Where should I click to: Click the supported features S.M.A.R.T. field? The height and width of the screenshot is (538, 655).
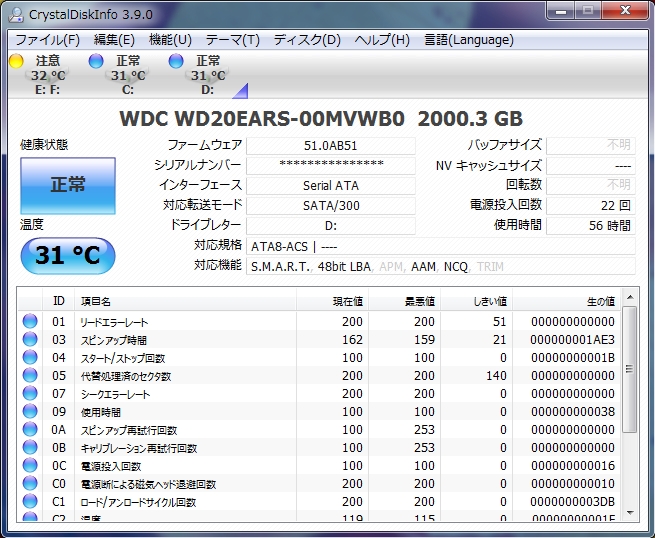coord(441,267)
